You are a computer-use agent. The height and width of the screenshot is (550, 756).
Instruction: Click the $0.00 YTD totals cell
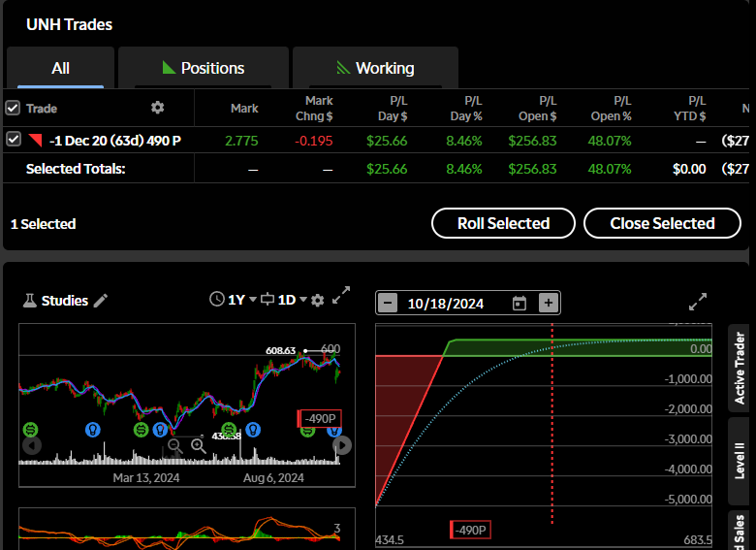[x=689, y=169]
